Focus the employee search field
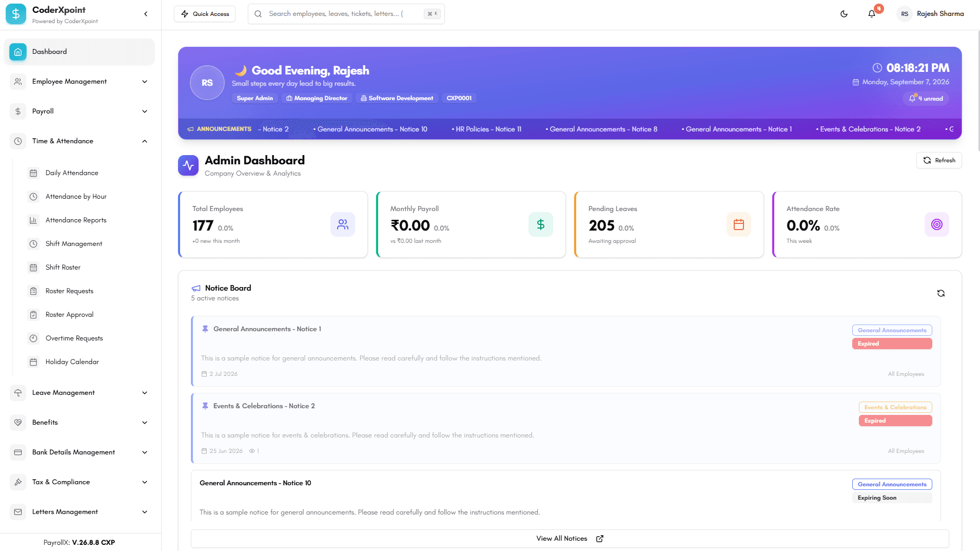The height and width of the screenshot is (551, 980). point(346,14)
